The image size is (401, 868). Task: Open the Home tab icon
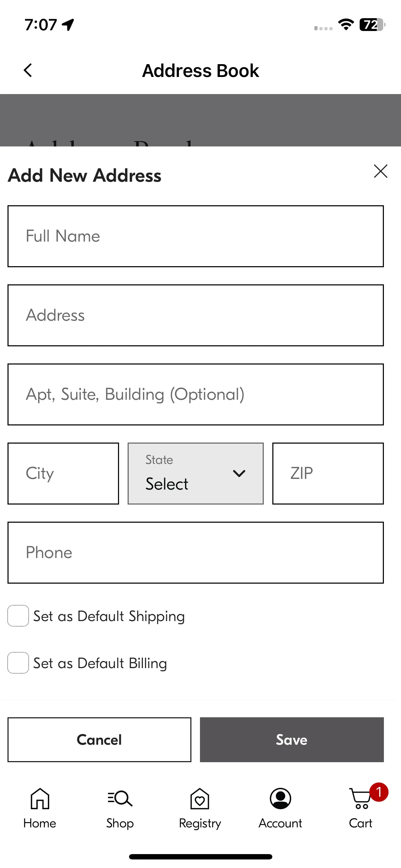[40, 799]
